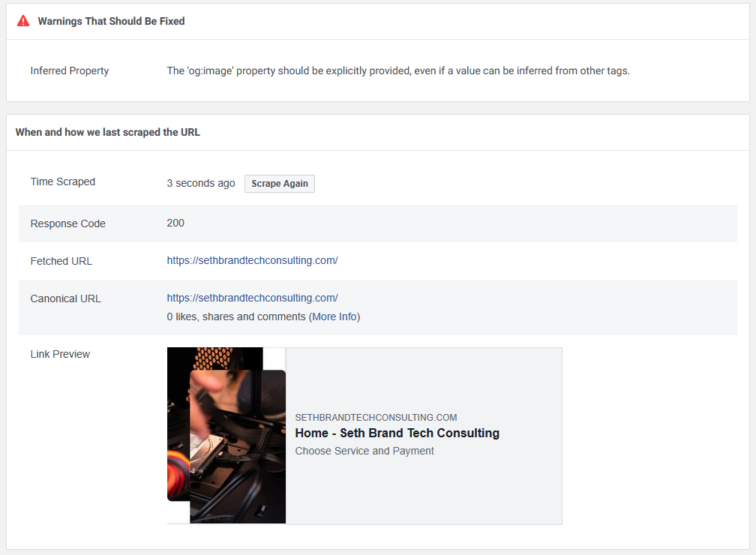Click the When and how we last scraped heading
Image resolution: width=756 pixels, height=555 pixels.
[x=107, y=132]
